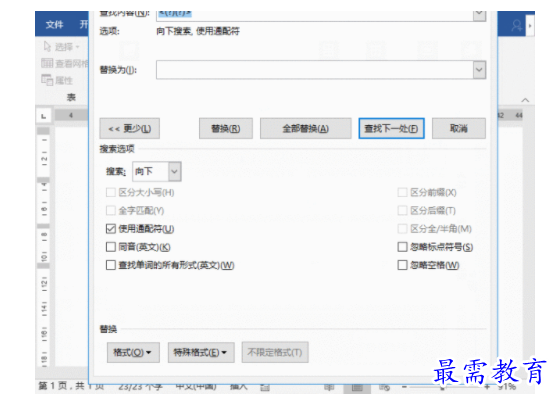The image size is (555, 403).
Task: Click the 插入 insert mode indicator
Action: [239, 387]
